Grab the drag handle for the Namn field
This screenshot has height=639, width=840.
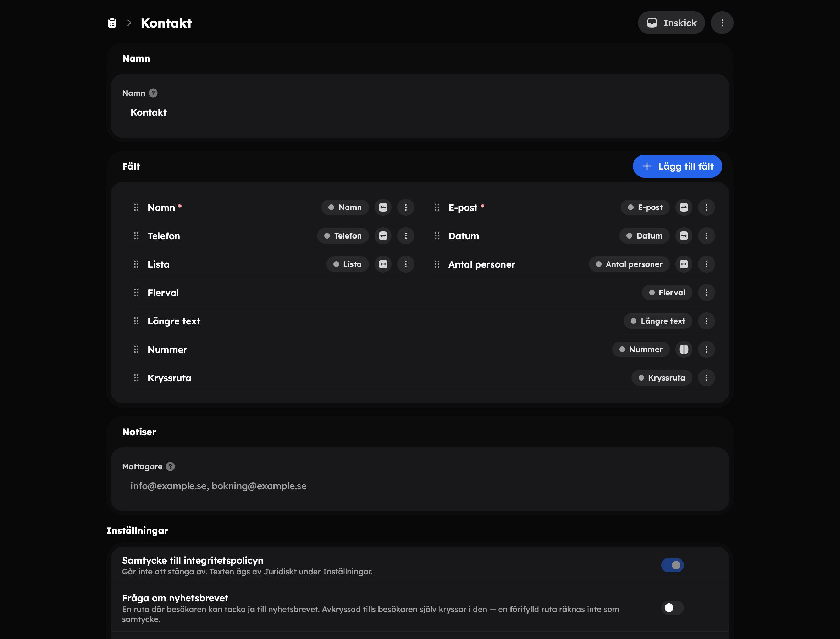click(136, 207)
